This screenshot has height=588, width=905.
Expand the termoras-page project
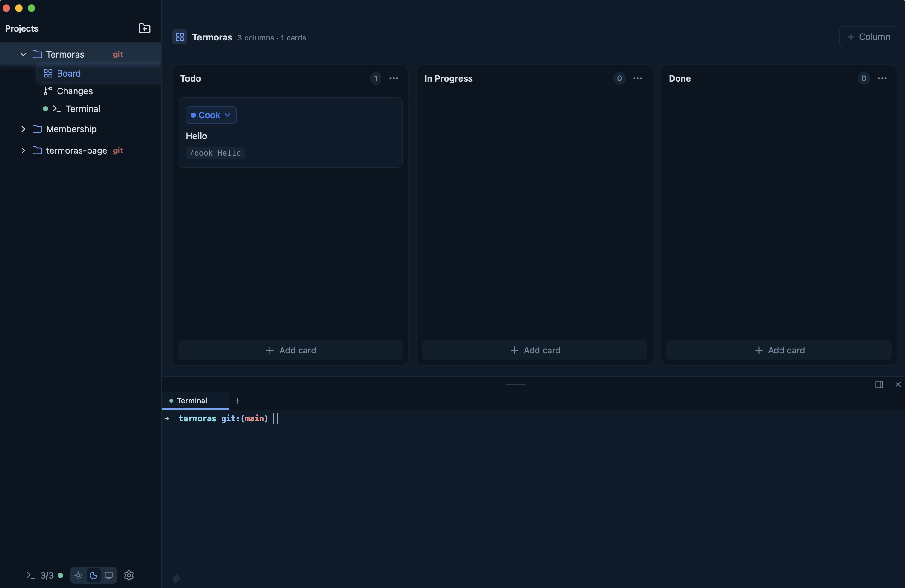coord(23,150)
